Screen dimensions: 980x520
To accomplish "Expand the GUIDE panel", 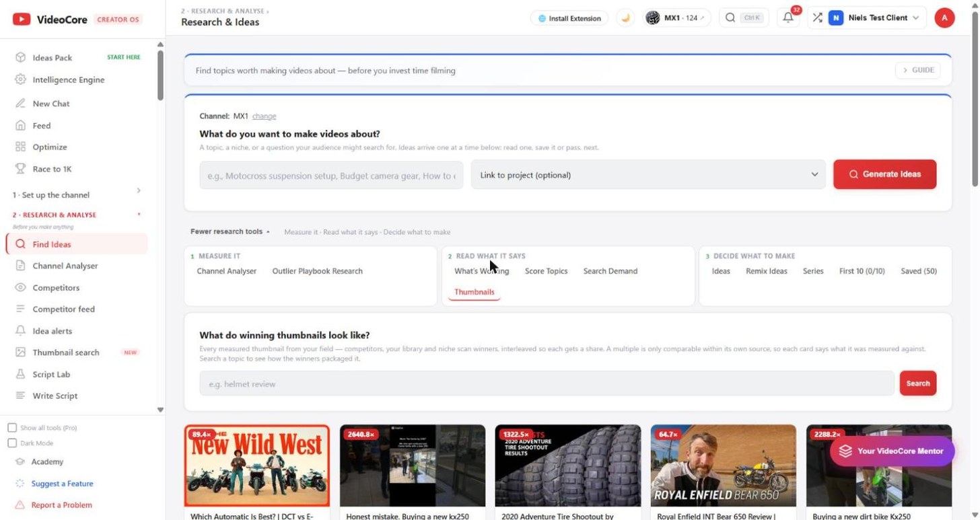I will point(917,70).
